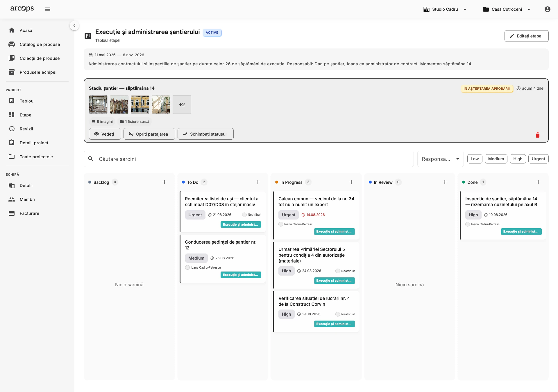Select Tablou in the sidebar
The width and height of the screenshot is (558, 392).
click(x=37, y=101)
